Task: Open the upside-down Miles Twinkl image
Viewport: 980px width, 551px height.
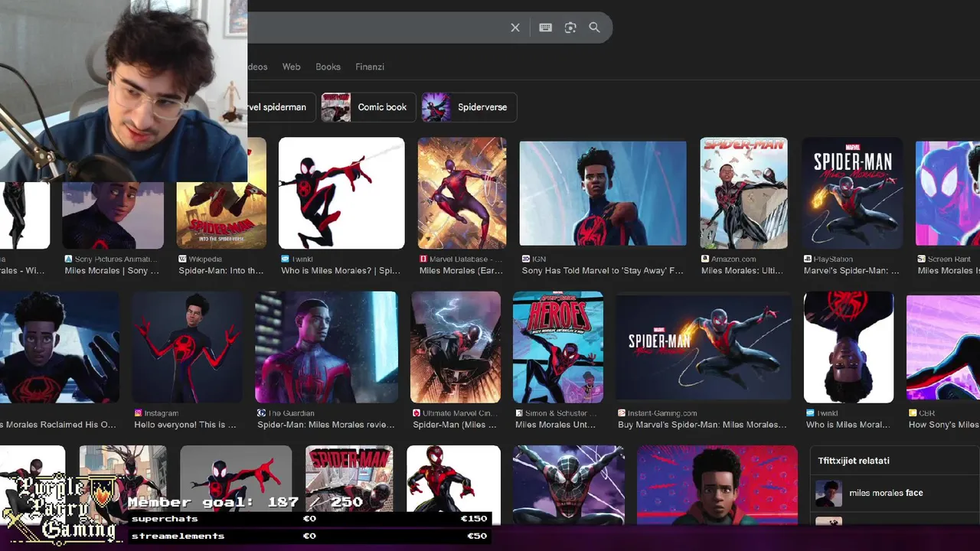Action: 848,347
